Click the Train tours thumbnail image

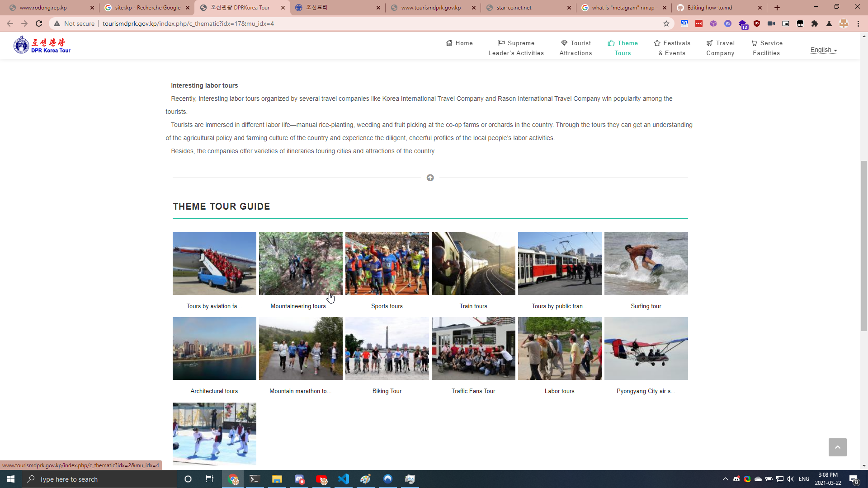tap(473, 263)
